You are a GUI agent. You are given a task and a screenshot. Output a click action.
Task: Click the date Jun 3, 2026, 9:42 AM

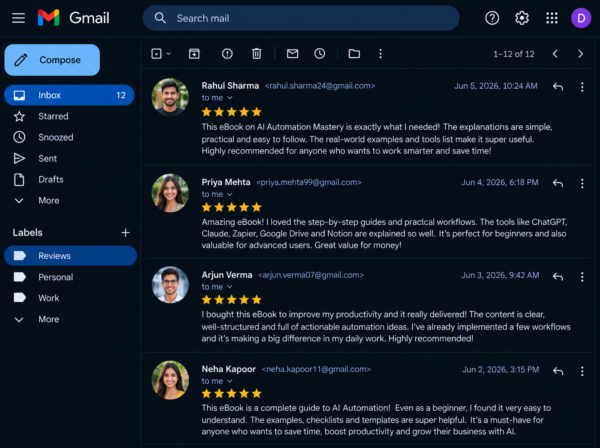click(500, 275)
